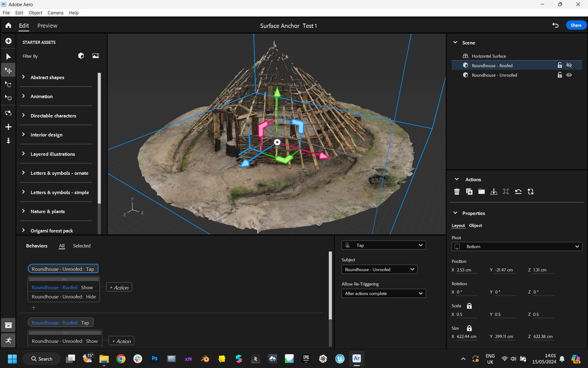588x368 pixels.
Task: Filter starter assets by images
Action: tap(96, 56)
